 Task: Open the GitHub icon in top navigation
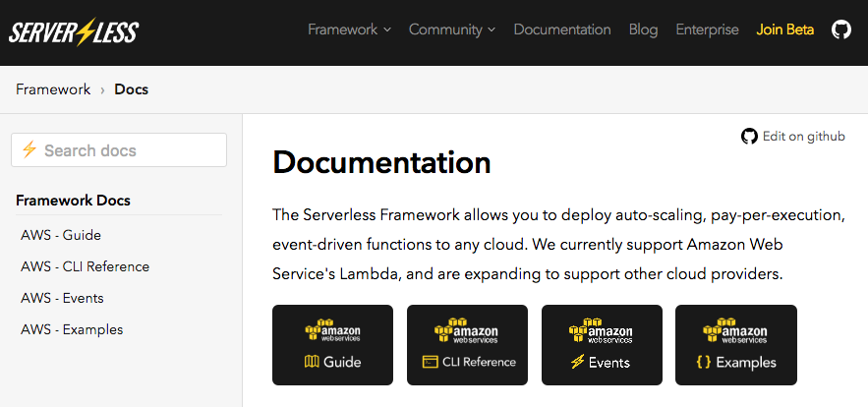pyautogui.click(x=840, y=29)
